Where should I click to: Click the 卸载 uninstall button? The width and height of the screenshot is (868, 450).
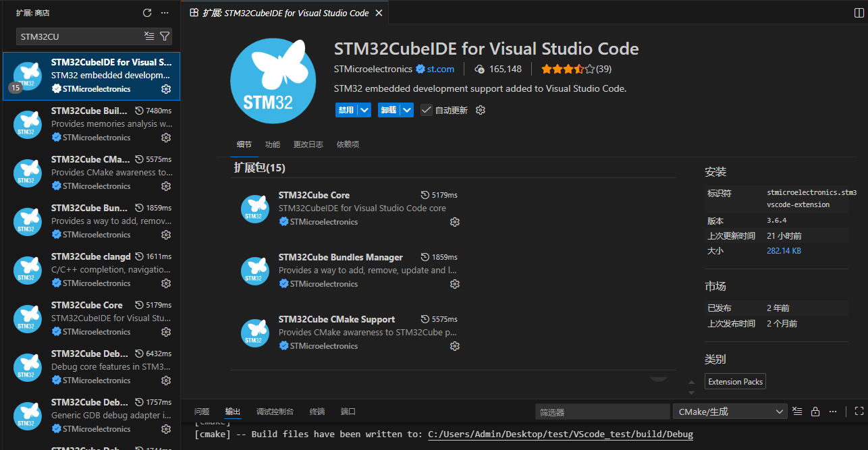tap(389, 110)
